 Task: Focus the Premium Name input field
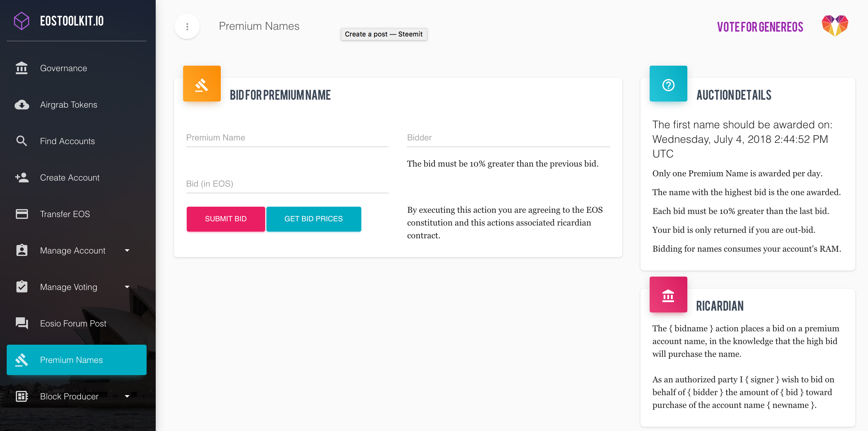[x=287, y=138]
